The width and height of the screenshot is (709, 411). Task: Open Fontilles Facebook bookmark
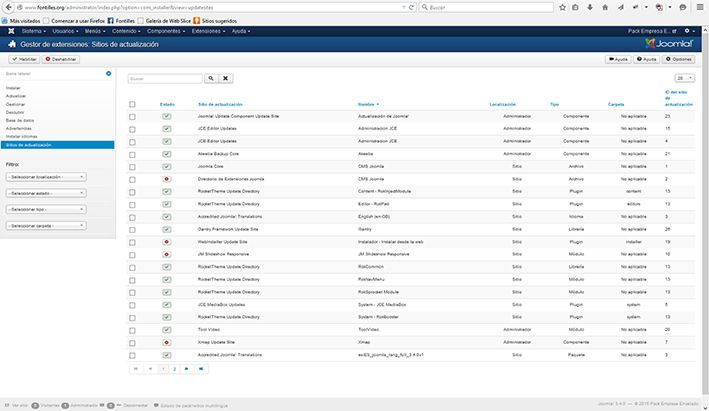121,21
